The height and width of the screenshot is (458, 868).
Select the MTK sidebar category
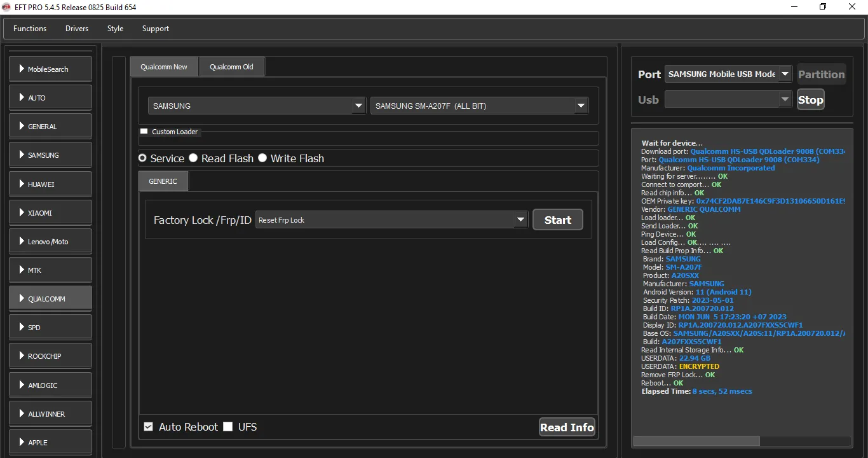click(50, 270)
